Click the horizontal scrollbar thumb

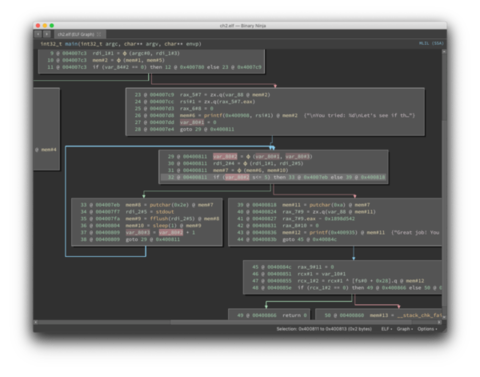coord(292,322)
